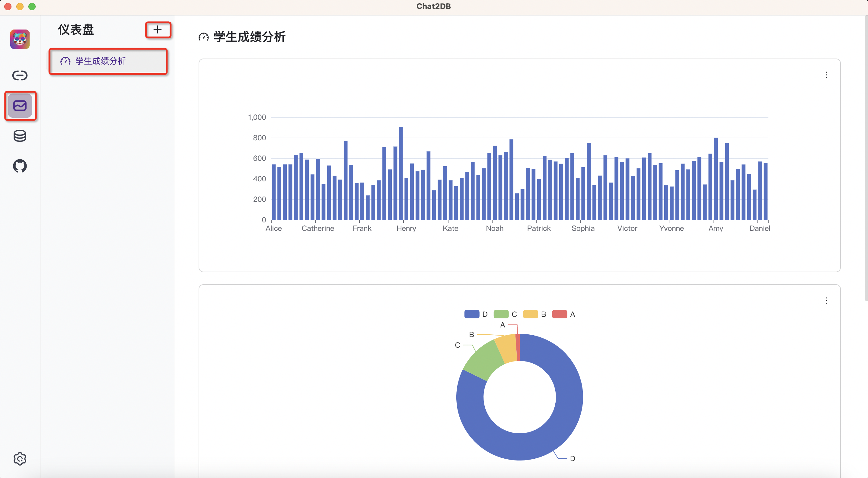The image size is (868, 478).
Task: Click the 600 y-axis value
Action: [x=260, y=158]
